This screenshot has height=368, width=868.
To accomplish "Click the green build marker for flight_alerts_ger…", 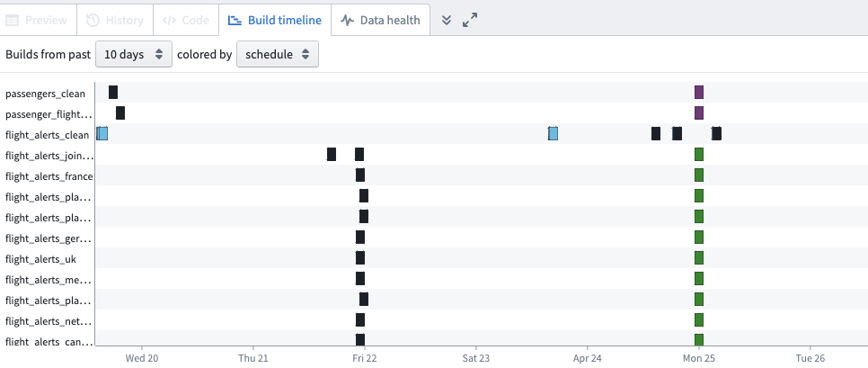I will [698, 238].
